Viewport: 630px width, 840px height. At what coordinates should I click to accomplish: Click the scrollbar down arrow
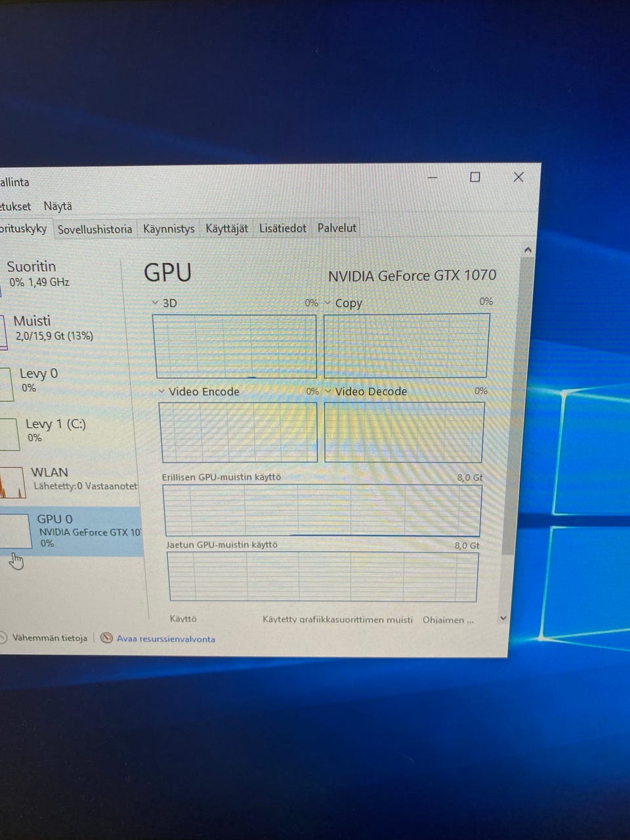pos(503,618)
